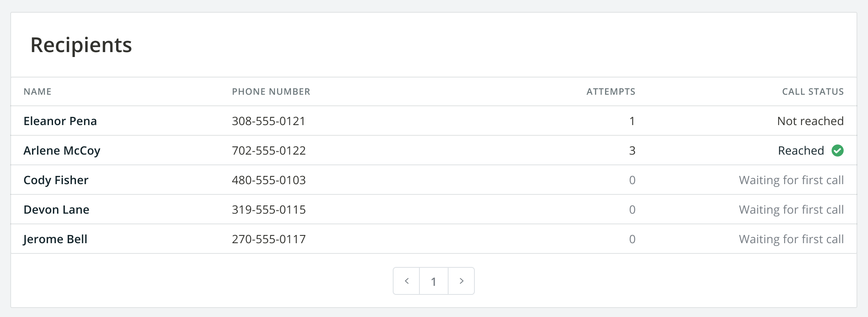Click the PHONE NUMBER column header
Image resolution: width=868 pixels, height=317 pixels.
[270, 91]
